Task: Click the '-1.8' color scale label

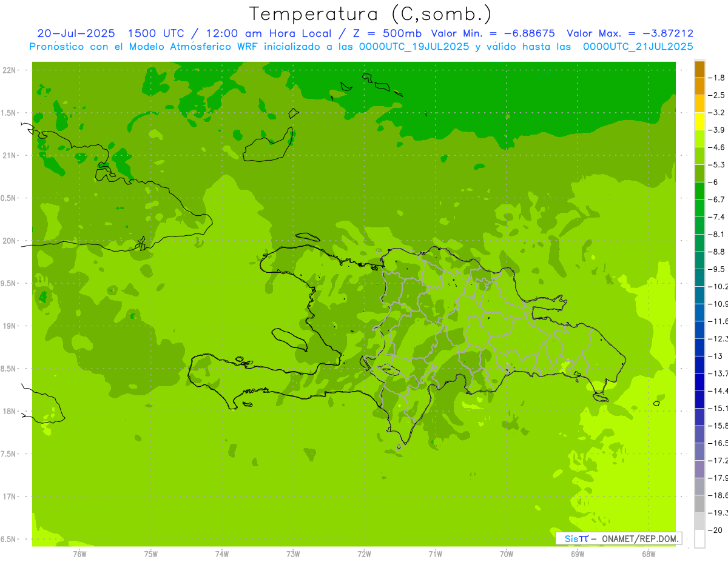Action: pyautogui.click(x=716, y=78)
